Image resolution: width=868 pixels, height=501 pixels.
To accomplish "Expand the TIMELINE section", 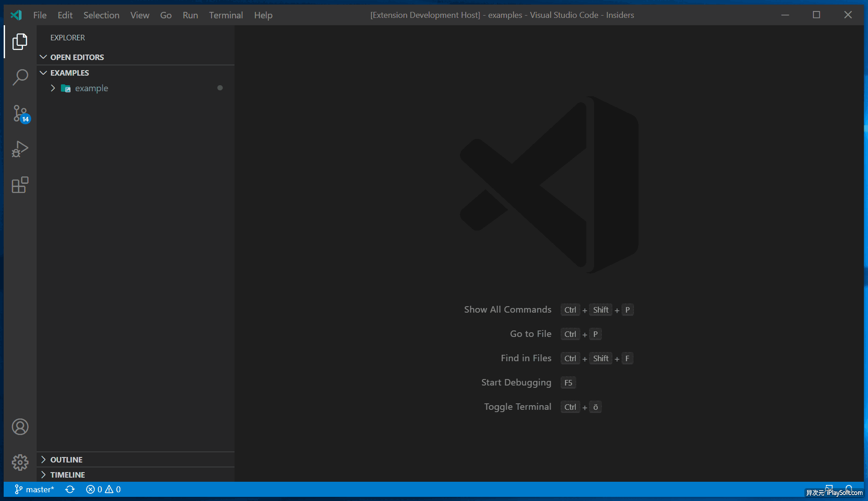I will pyautogui.click(x=44, y=474).
